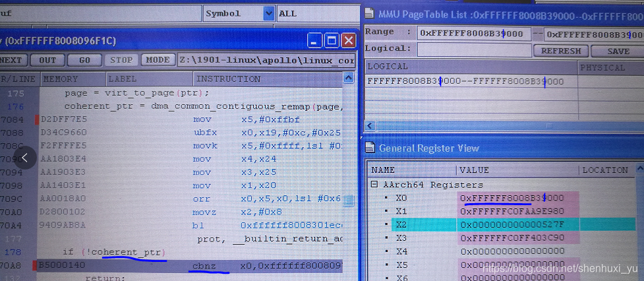The width and height of the screenshot is (644, 281).
Task: Click the INSTRUCTION column header
Action: tap(268, 79)
